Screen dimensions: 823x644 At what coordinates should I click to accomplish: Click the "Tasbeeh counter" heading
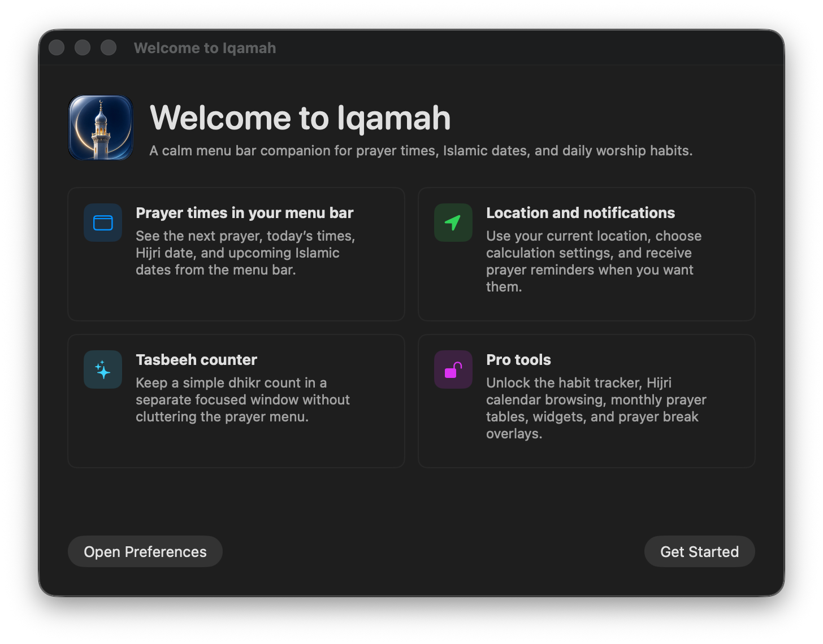click(197, 360)
